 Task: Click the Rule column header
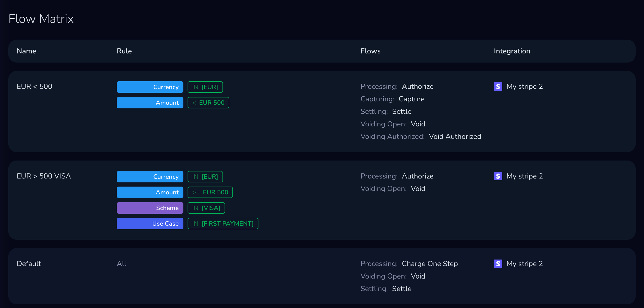(124, 51)
